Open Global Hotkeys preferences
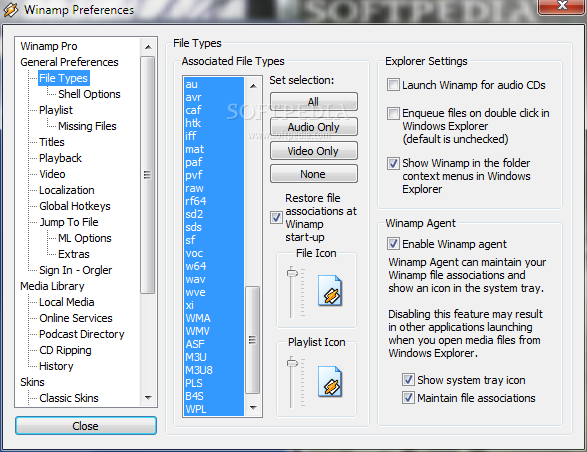Viewport: 587px width, 452px height. click(x=75, y=206)
